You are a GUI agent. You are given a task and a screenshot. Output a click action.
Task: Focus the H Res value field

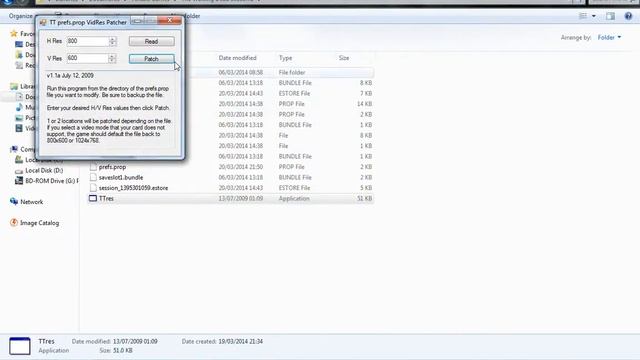88,41
